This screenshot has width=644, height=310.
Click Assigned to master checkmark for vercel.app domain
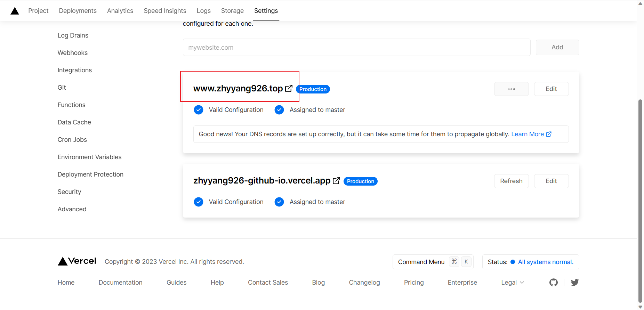tap(279, 202)
